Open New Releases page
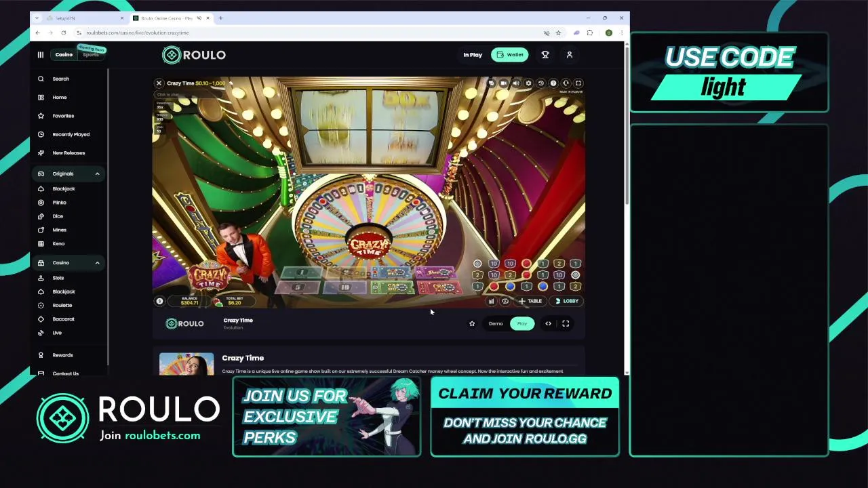Screen dimensions: 868x488 [68, 153]
